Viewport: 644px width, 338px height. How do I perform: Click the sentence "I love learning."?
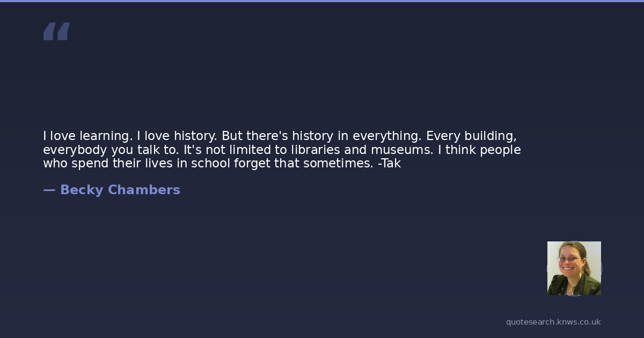87,136
